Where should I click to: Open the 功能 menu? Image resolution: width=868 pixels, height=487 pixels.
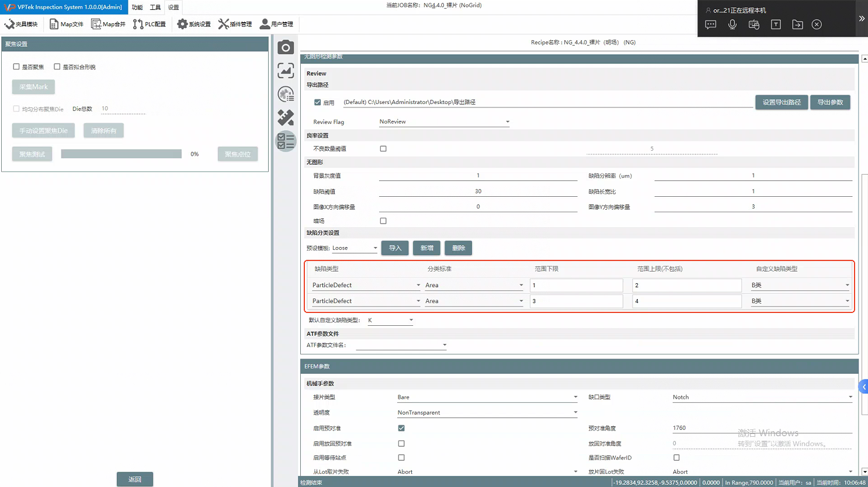(x=137, y=7)
